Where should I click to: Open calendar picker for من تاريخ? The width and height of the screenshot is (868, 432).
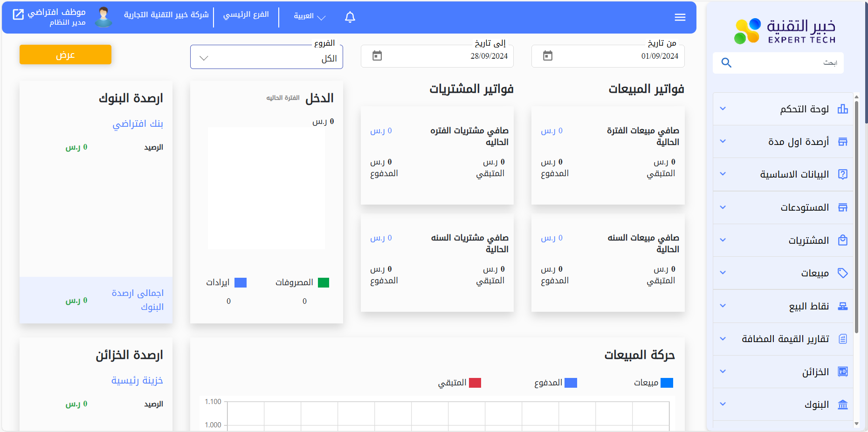point(548,56)
